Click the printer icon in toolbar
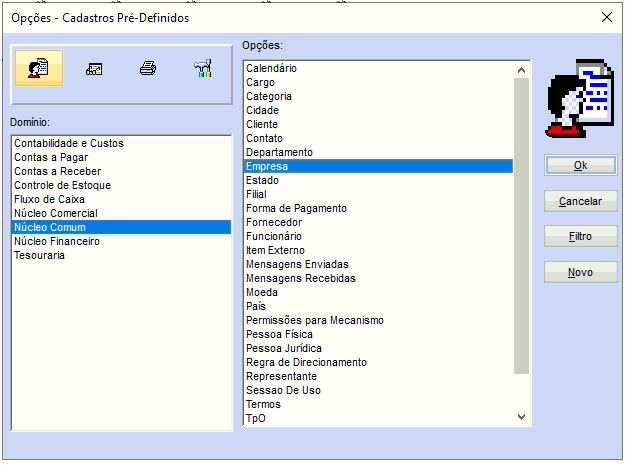Viewport: 626px width, 465px height. pyautogui.click(x=148, y=69)
